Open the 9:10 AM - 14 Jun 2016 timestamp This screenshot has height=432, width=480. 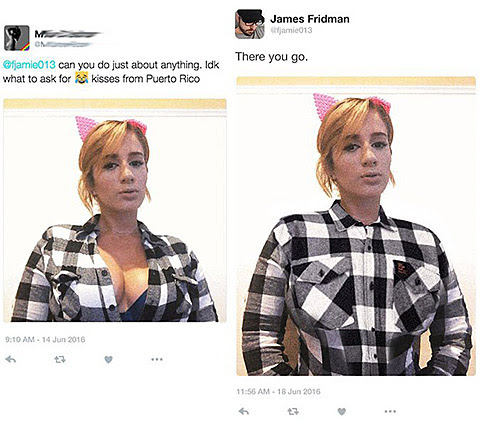[x=45, y=340]
